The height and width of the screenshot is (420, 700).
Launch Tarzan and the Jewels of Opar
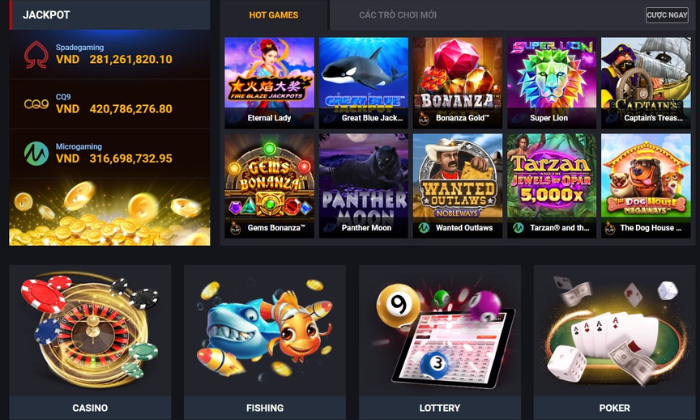pyautogui.click(x=551, y=186)
